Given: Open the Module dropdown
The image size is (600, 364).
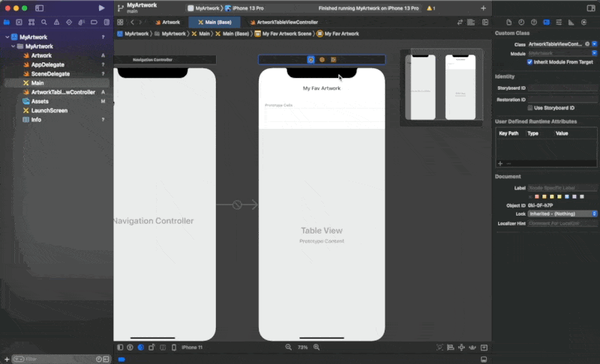Looking at the screenshot, I should pos(594,53).
